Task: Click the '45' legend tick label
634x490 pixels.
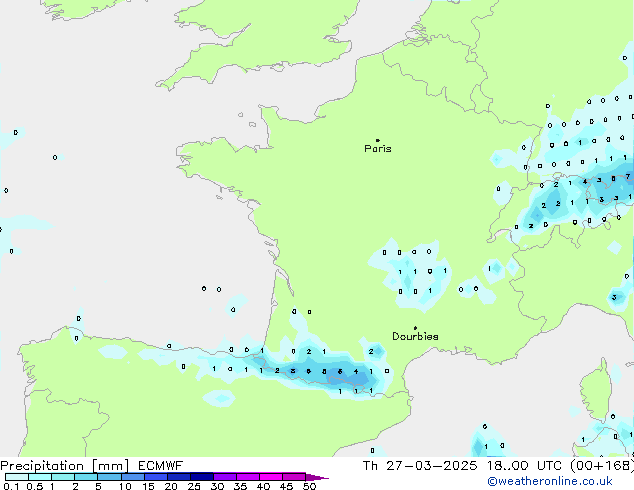Action: 286,486
